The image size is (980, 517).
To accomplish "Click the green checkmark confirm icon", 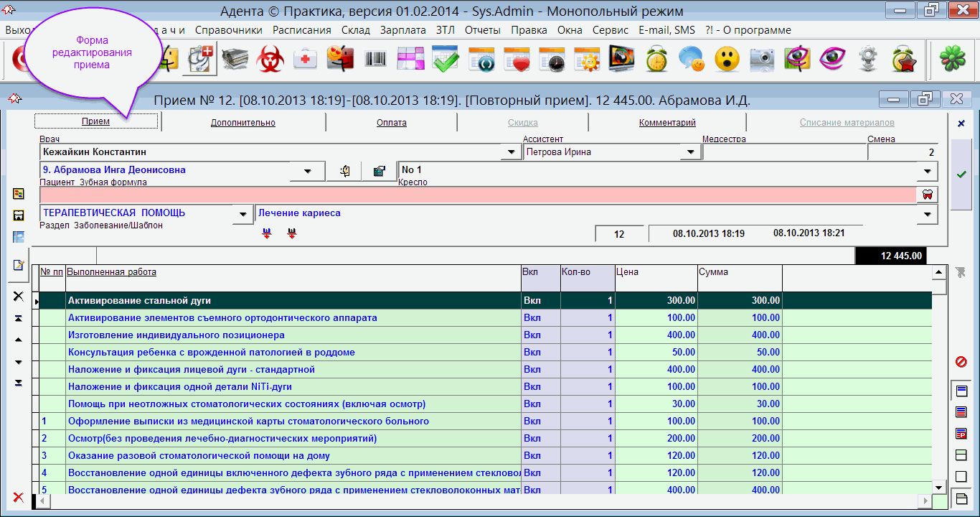I will 961,174.
